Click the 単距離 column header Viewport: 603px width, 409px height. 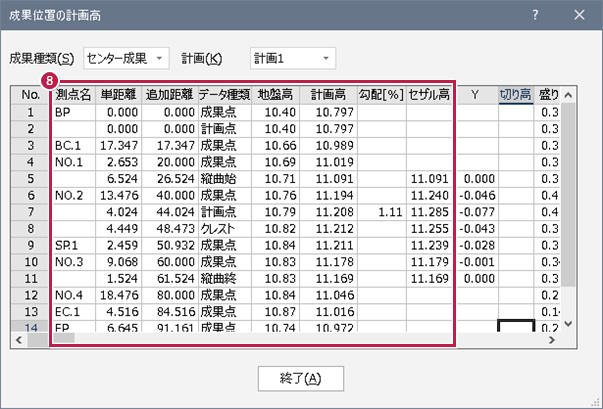pyautogui.click(x=119, y=95)
